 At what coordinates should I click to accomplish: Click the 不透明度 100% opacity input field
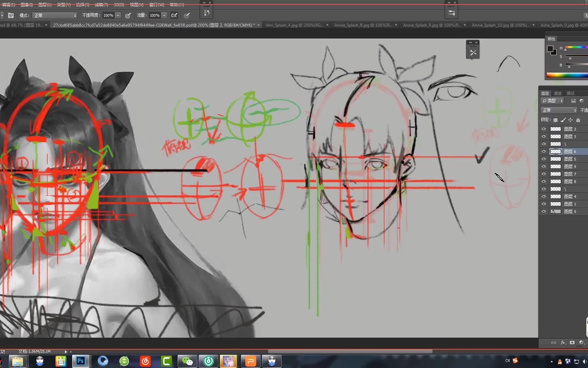point(108,15)
